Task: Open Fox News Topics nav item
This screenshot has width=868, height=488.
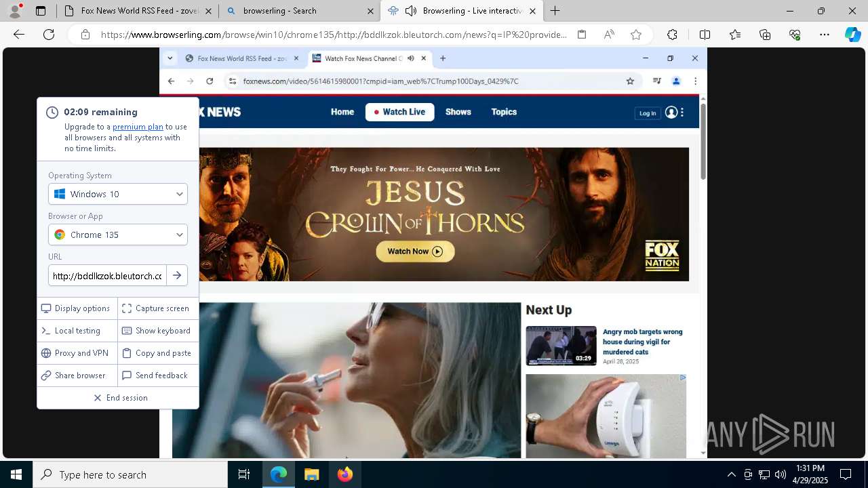Action: click(504, 112)
